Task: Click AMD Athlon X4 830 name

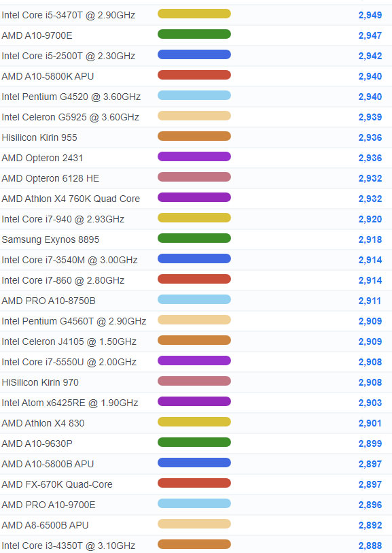Action: 43,424
